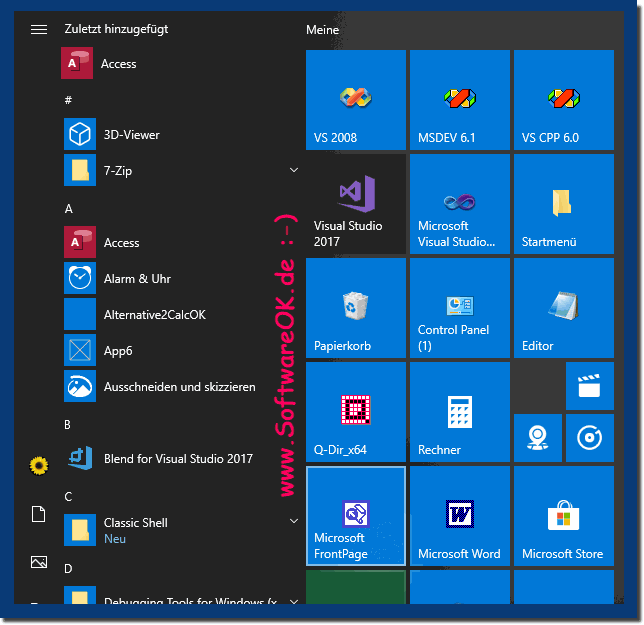This screenshot has width=644, height=625.
Task: Launch Microsoft FrontPage tile
Action: pyautogui.click(x=356, y=515)
